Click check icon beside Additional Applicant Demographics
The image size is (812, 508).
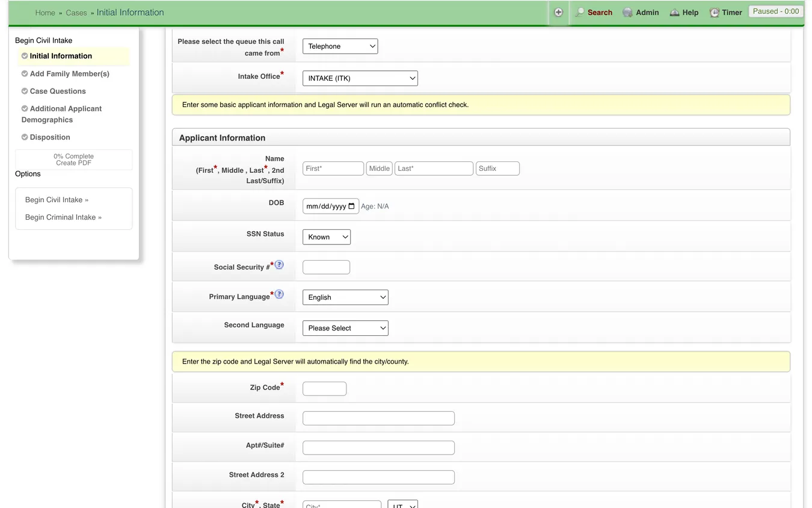click(x=25, y=108)
